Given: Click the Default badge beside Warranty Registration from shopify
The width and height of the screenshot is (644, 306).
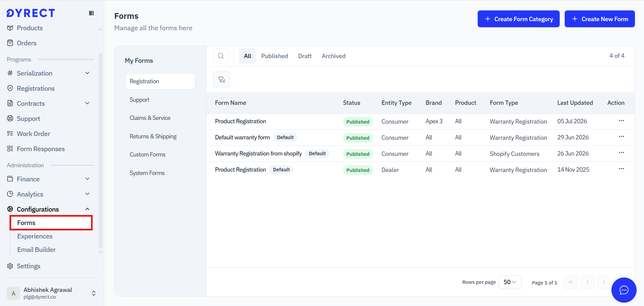Looking at the screenshot, I should point(317,154).
